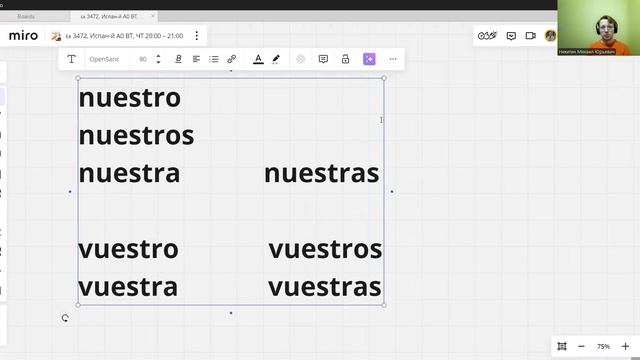Click the fit-to-screen frame icon

coord(562,346)
